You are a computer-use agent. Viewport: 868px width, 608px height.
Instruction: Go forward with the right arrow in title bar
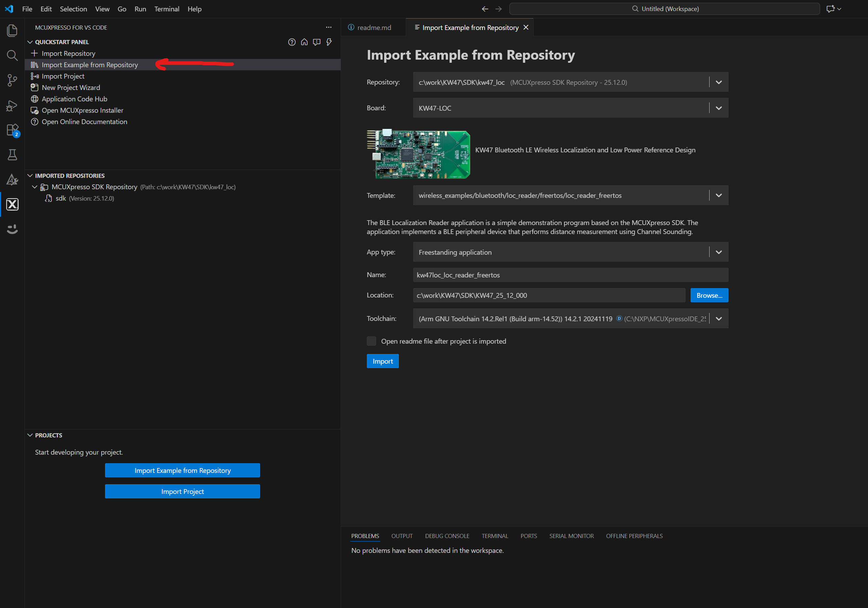(x=498, y=9)
